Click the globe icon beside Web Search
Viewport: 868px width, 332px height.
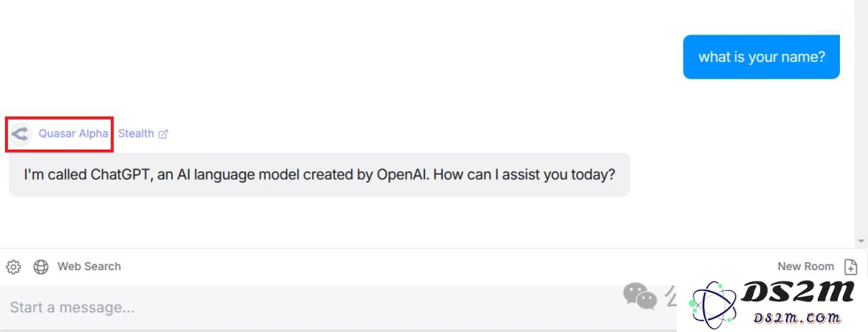point(41,267)
